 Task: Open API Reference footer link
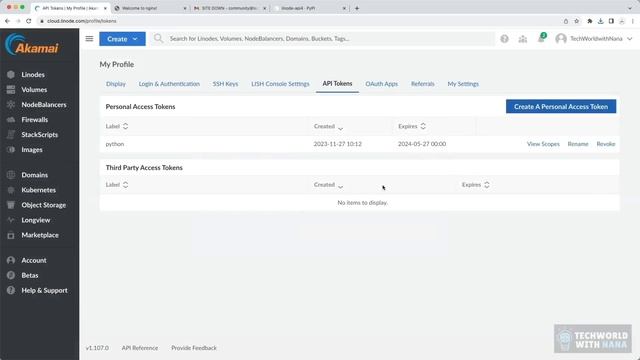[x=140, y=348]
